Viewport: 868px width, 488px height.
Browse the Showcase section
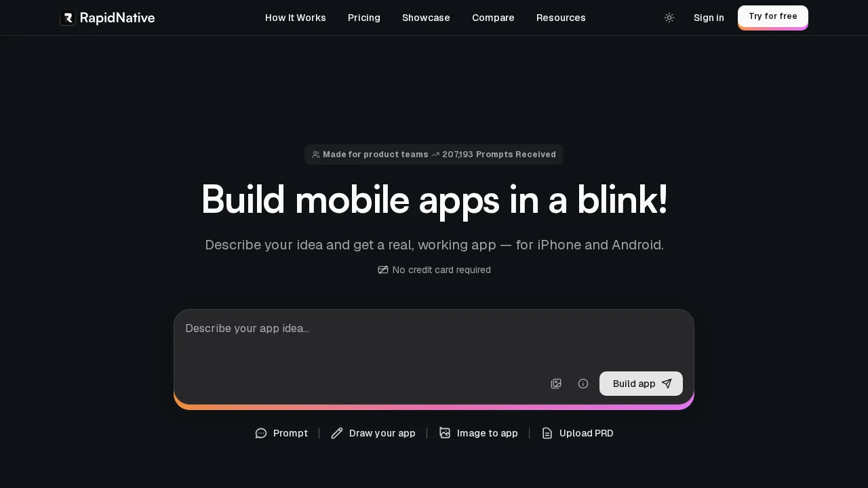tap(426, 18)
